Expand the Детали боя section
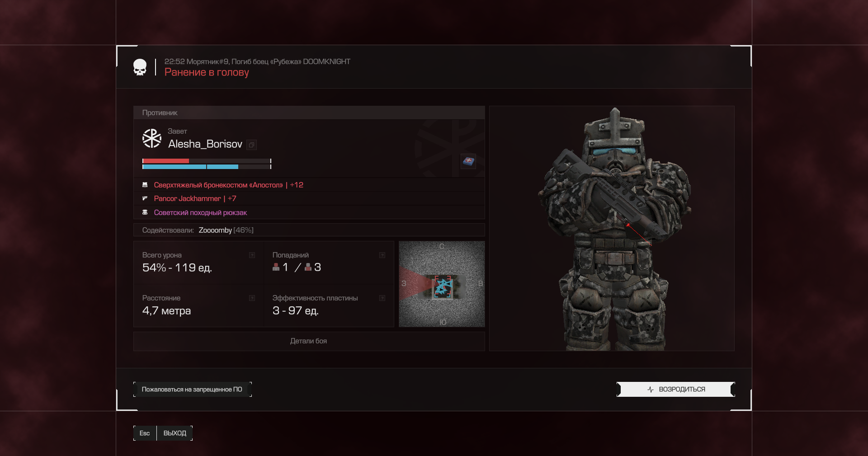 309,341
